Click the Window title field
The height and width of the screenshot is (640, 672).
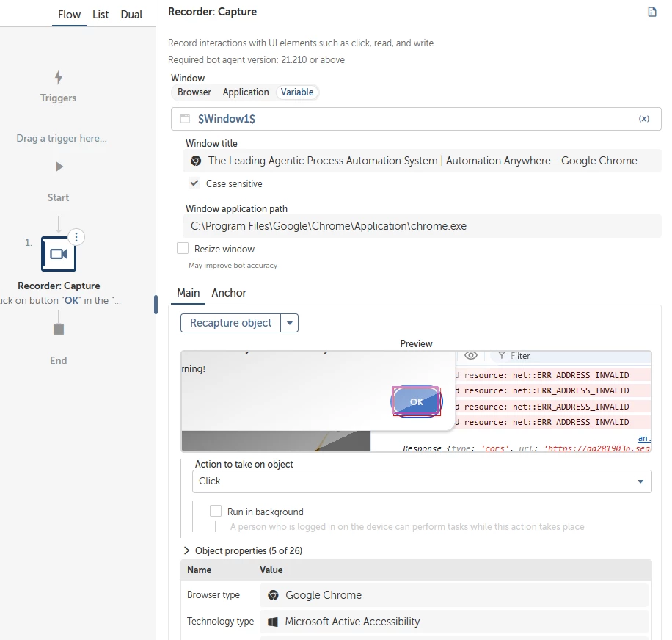click(x=422, y=161)
